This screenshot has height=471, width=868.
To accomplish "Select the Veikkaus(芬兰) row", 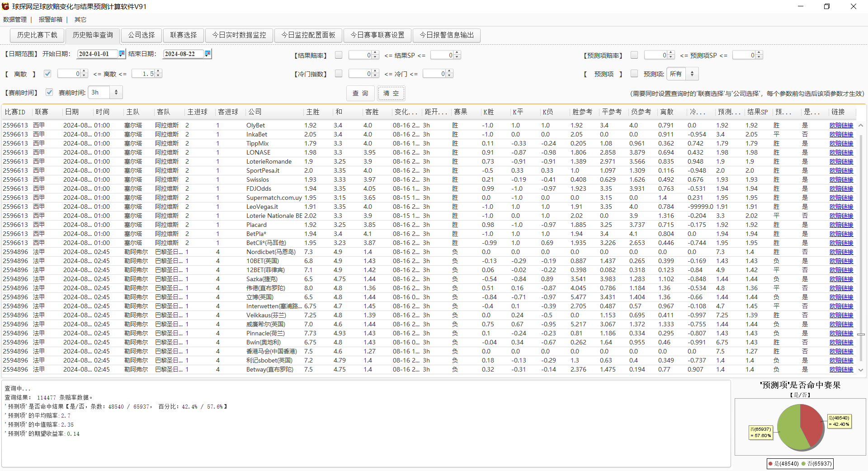I will click(x=429, y=315).
